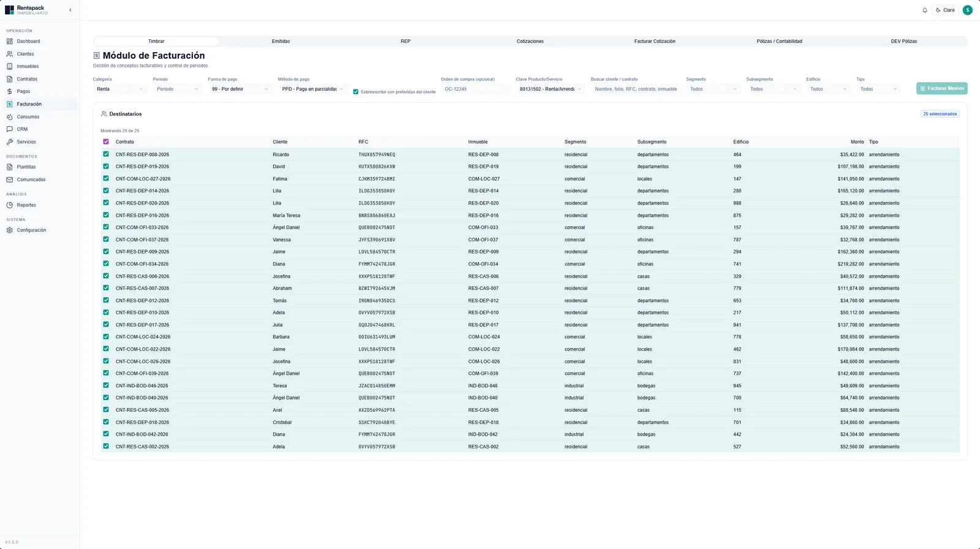Switch to the Cotizaciones tab
The height and width of the screenshot is (549, 980).
tap(530, 41)
